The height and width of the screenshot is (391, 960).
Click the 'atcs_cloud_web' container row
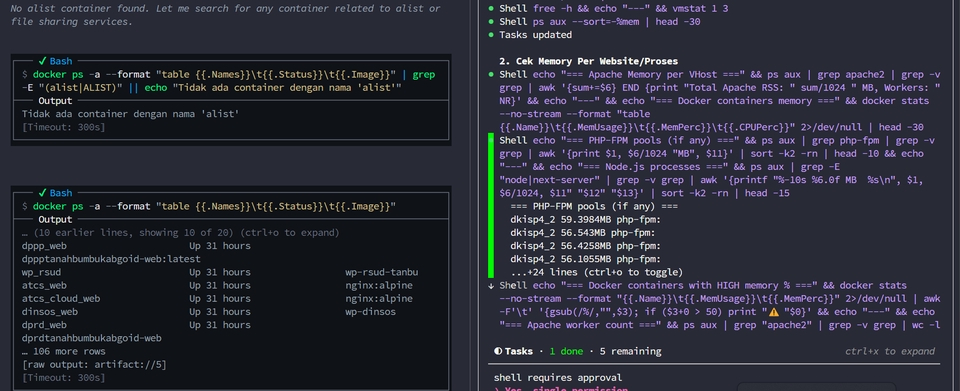coord(217,299)
